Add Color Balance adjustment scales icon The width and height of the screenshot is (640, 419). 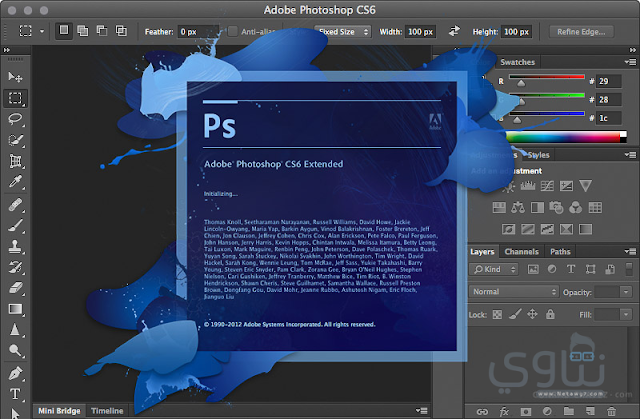(518, 208)
